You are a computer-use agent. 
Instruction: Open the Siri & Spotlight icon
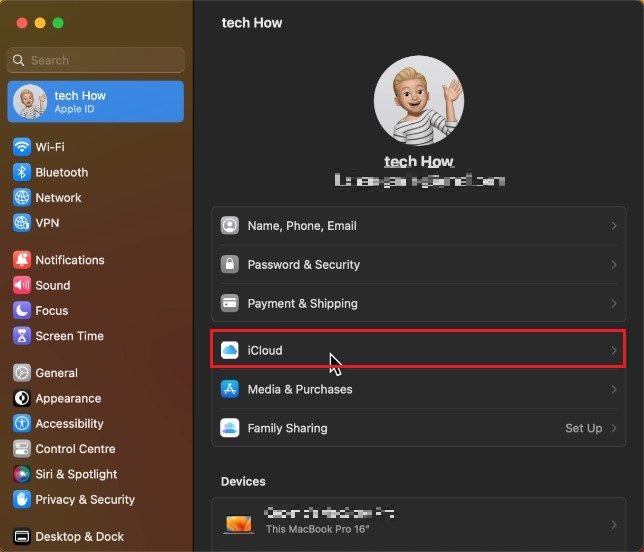(x=22, y=474)
